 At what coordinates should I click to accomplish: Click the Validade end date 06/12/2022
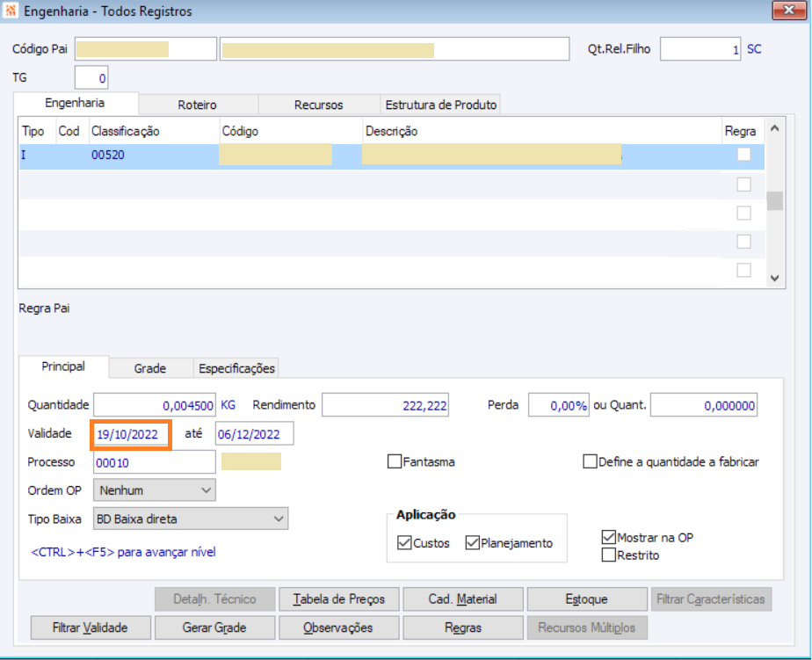pyautogui.click(x=254, y=434)
